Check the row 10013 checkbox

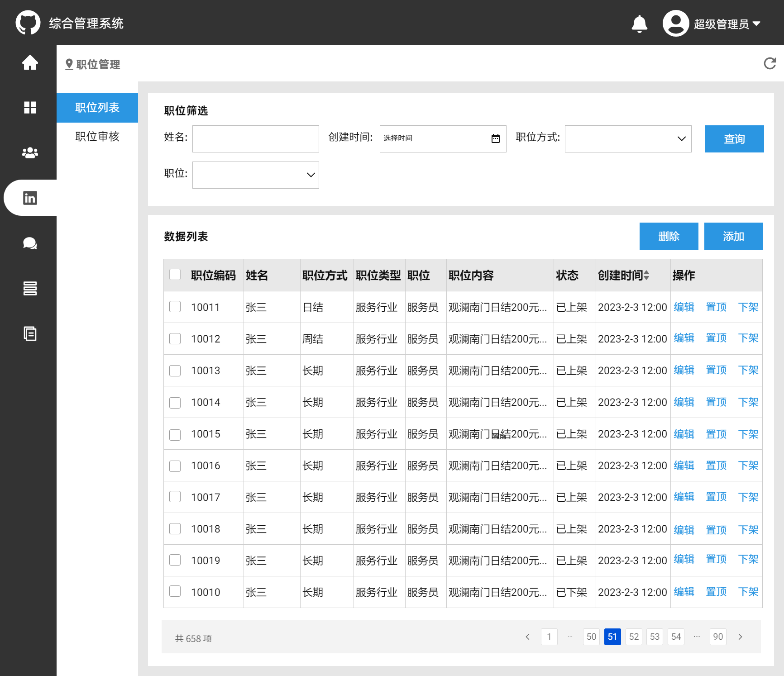click(175, 371)
